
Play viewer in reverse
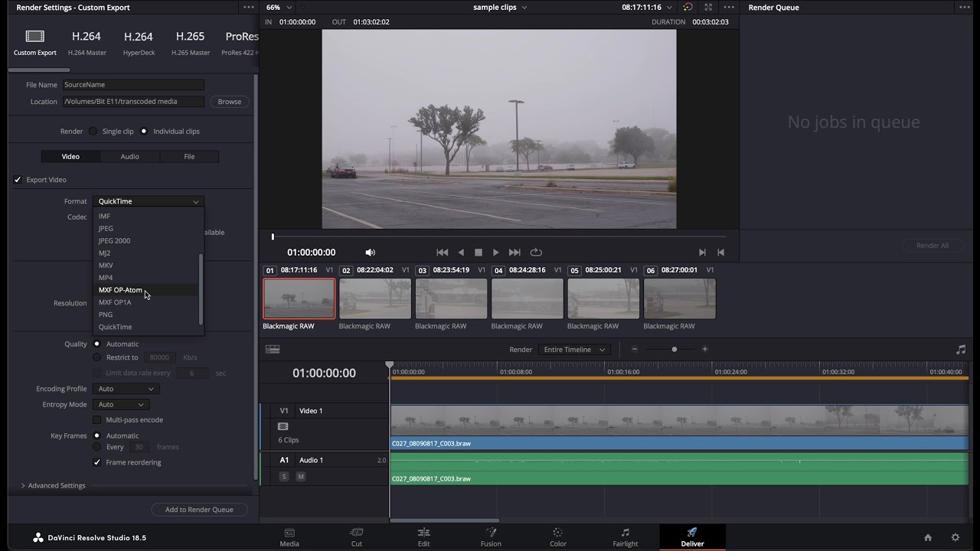(x=461, y=253)
